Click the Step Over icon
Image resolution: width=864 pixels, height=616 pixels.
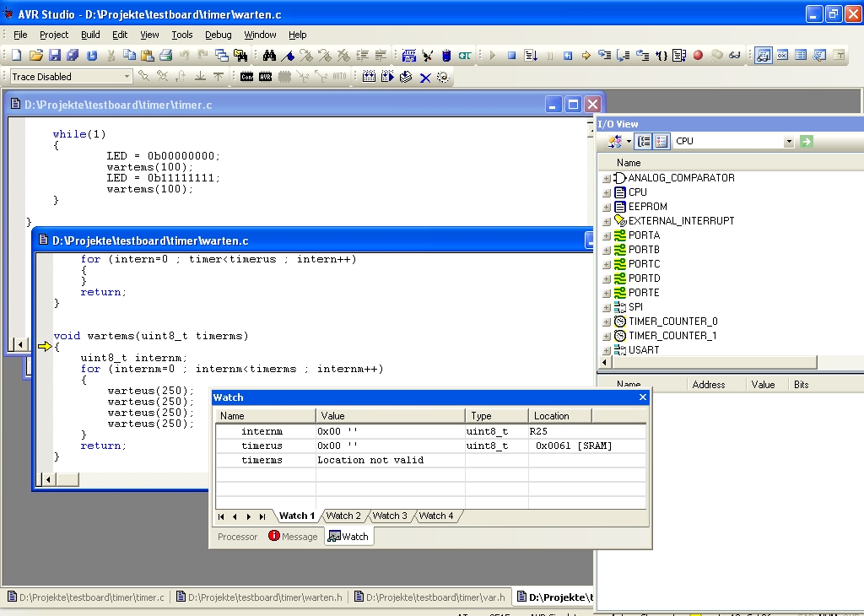624,55
